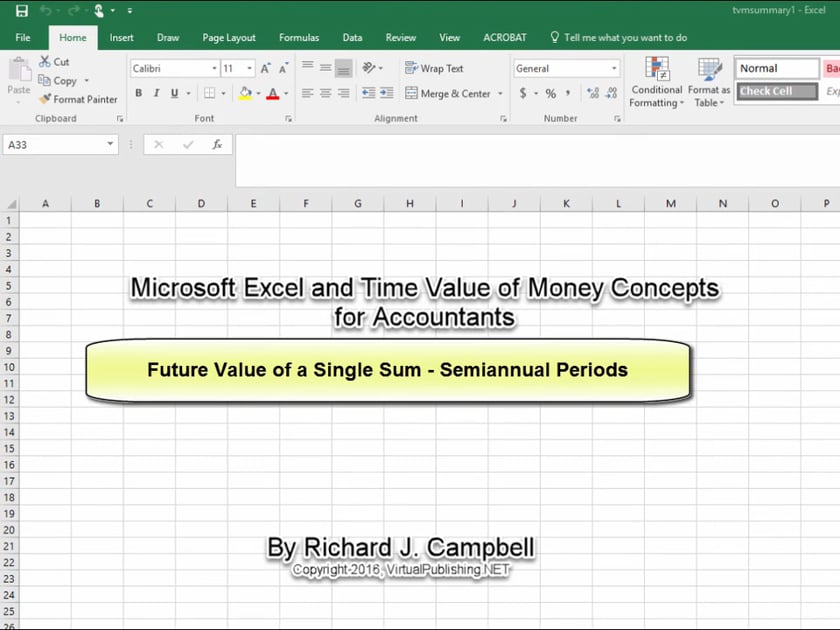Switch to the Insert tab
The width and height of the screenshot is (840, 630).
click(122, 38)
